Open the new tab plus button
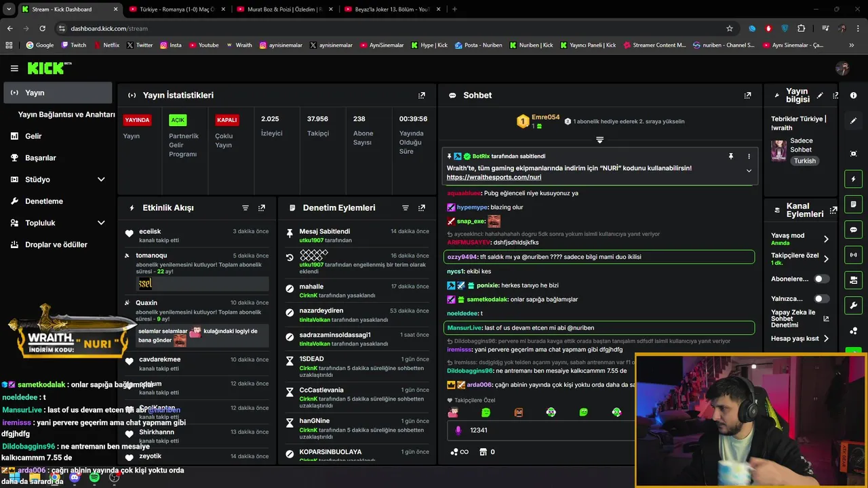The height and width of the screenshot is (488, 868). coord(454,9)
